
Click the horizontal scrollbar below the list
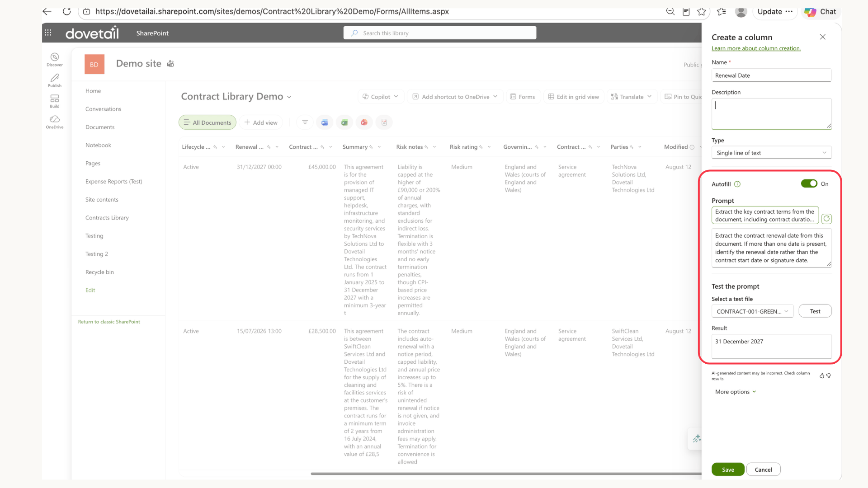point(506,474)
